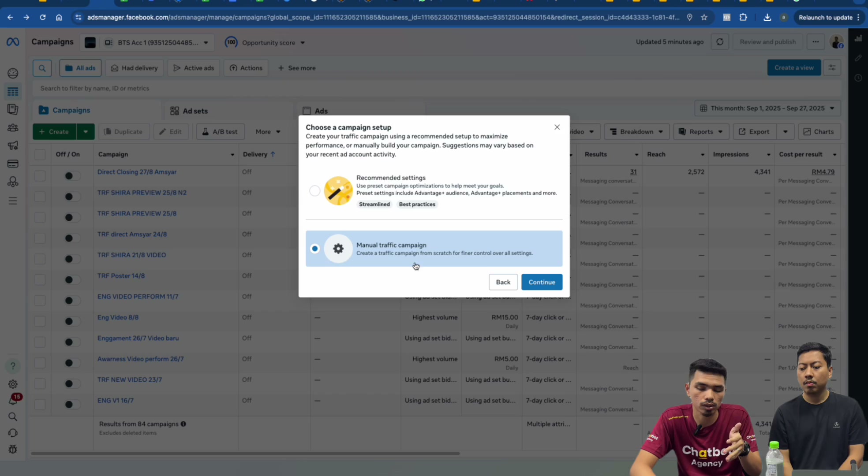868x476 pixels.
Task: Toggle TRF SHIRA PREVIEW 25/8 N2 switch
Action: point(72,197)
